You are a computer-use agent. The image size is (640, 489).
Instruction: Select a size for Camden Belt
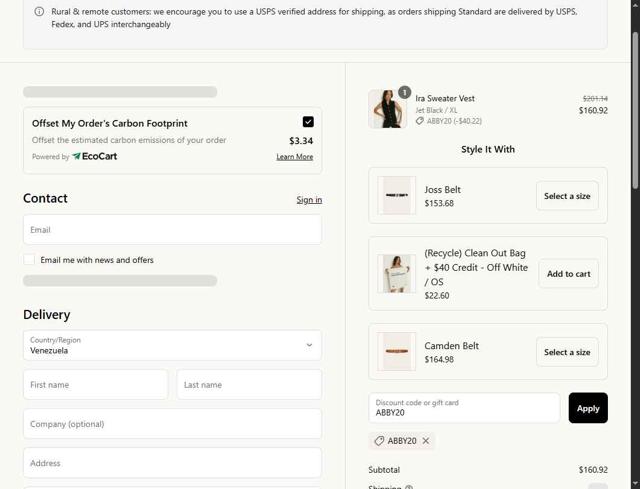coord(567,352)
